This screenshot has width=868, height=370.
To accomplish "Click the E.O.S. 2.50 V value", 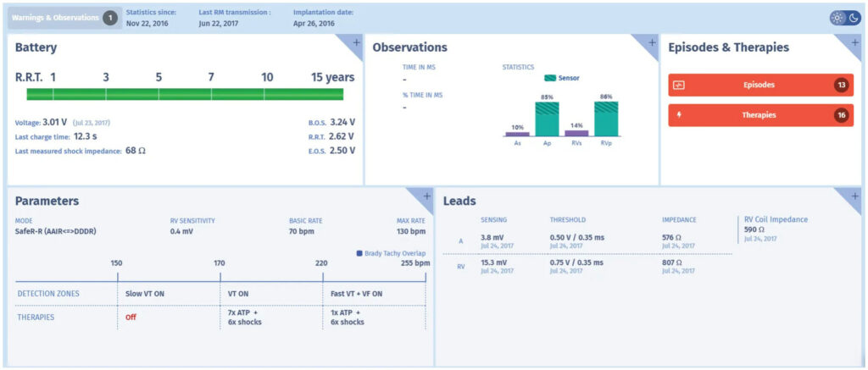I will click(342, 150).
